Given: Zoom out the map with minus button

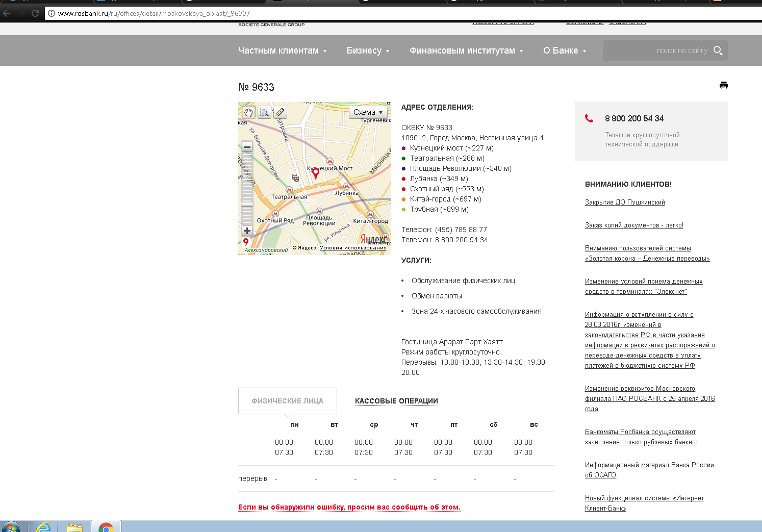Looking at the screenshot, I should coord(247,147).
